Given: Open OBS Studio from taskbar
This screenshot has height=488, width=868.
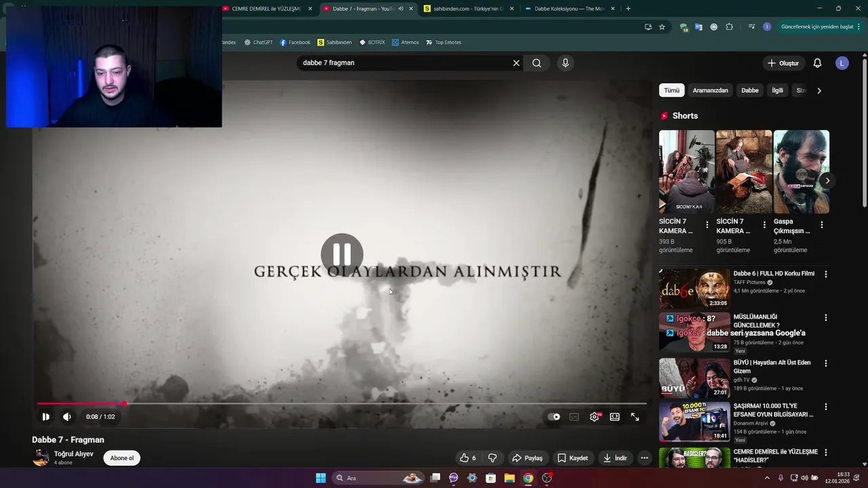Looking at the screenshot, I should pos(547,478).
